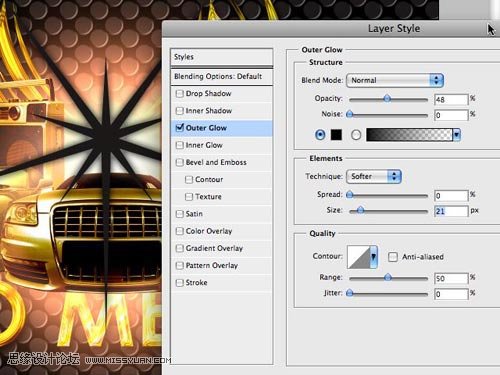Click the Size value field showing 21
The width and height of the screenshot is (500, 375).
[451, 211]
